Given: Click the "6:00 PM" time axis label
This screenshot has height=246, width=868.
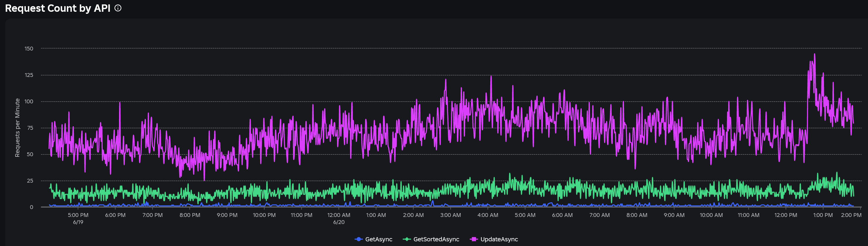Looking at the screenshot, I should coord(115,215).
